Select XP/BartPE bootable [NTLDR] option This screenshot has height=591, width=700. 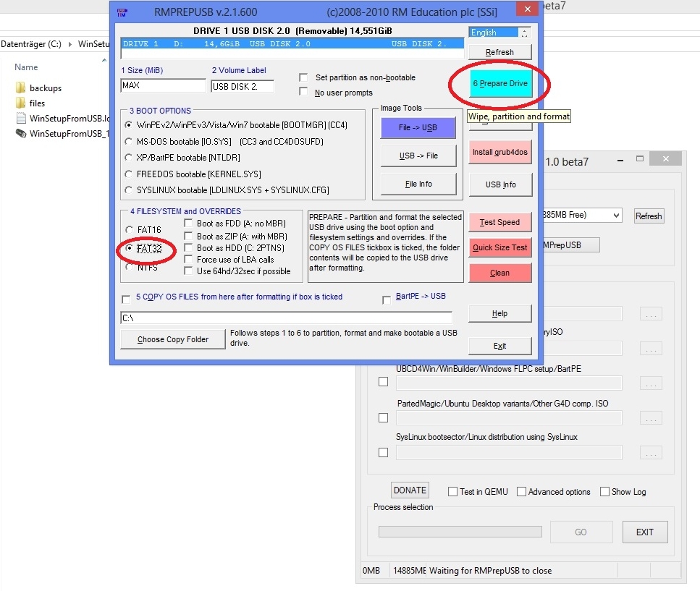(x=129, y=158)
